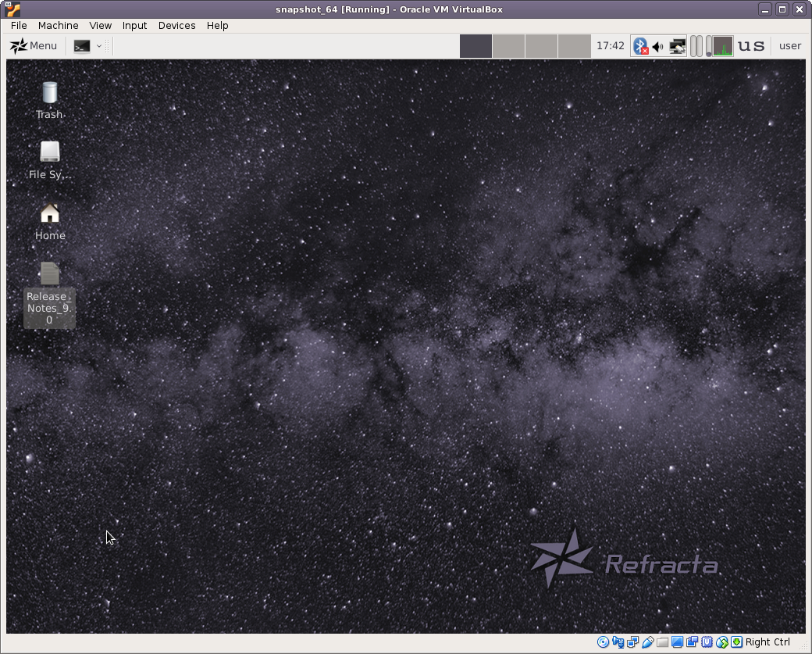Image resolution: width=812 pixels, height=654 pixels.
Task: Select the Release_Notes_9.0 file on desktop
Action: [x=49, y=295]
